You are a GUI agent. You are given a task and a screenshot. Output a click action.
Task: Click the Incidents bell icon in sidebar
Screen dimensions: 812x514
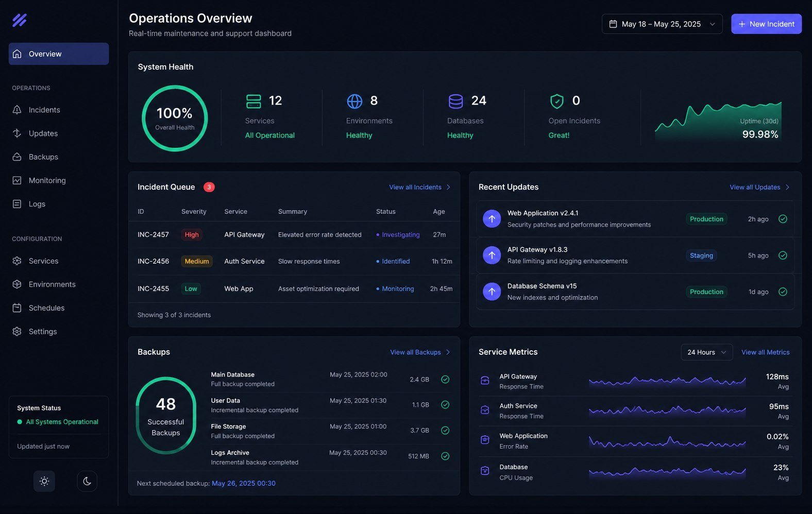pos(17,110)
